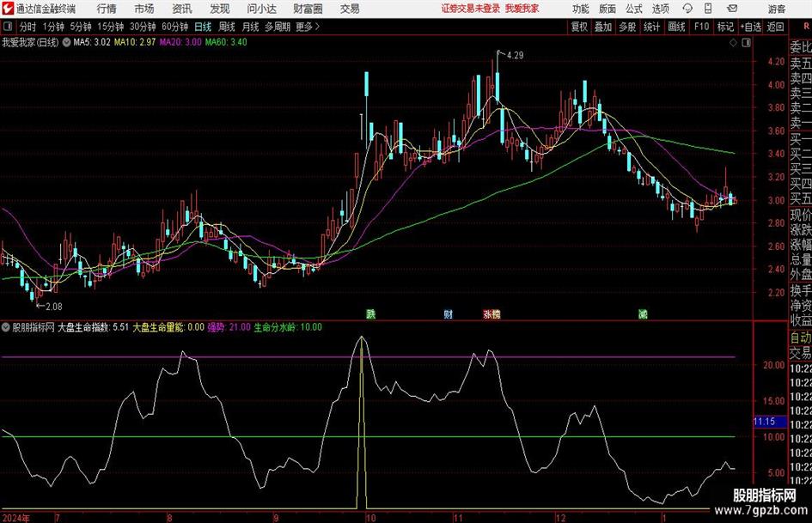Click the 强势 indicator label
This screenshot has height=523, width=812.
[x=229, y=327]
